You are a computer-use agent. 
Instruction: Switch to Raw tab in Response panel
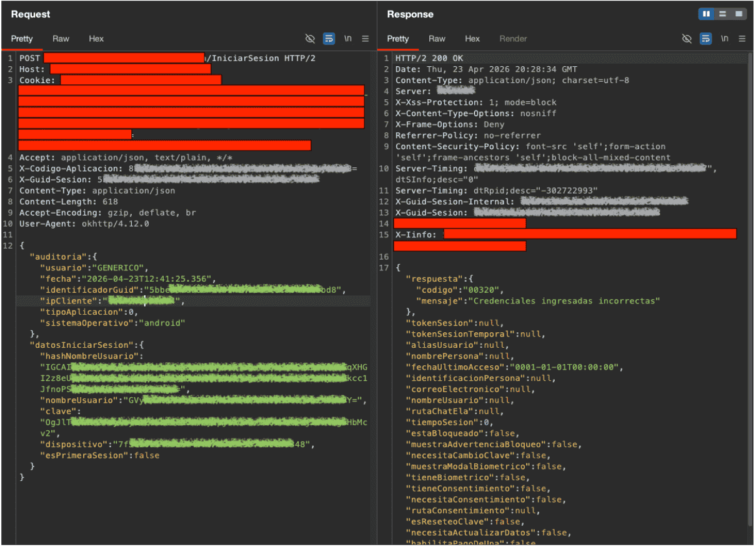(437, 39)
